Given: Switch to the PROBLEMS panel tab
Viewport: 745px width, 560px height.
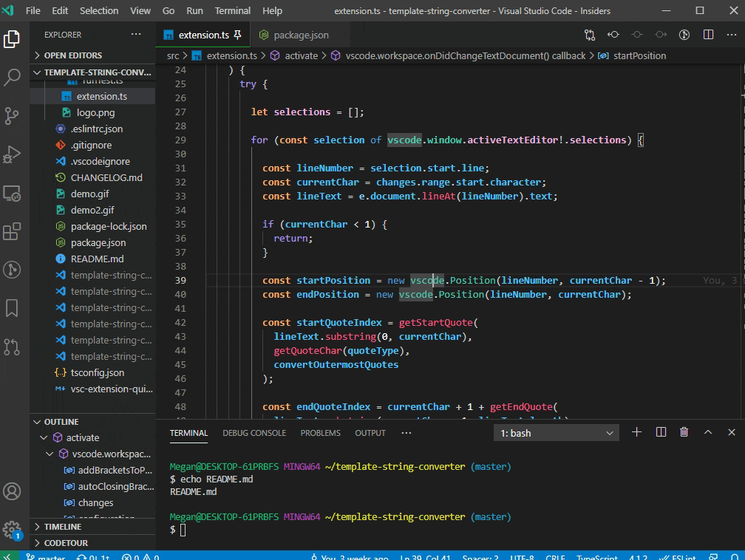Looking at the screenshot, I should [x=320, y=433].
